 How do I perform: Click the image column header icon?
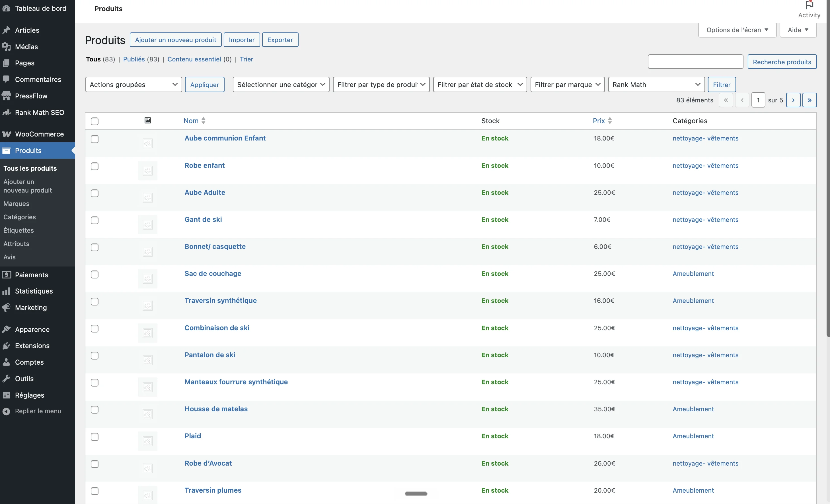pos(147,120)
